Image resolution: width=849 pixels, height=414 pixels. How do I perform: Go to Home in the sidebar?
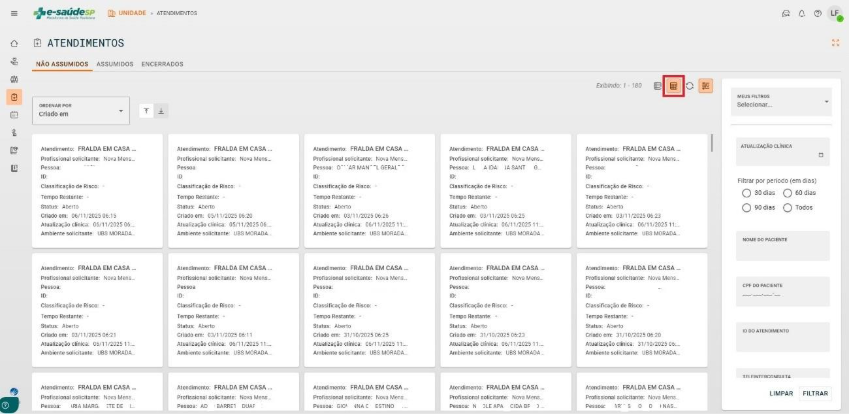tap(14, 43)
